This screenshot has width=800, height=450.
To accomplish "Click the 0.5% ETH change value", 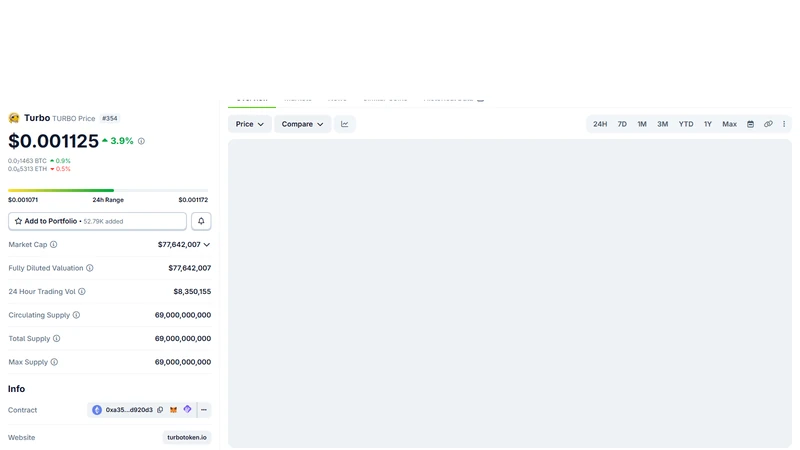I will tap(60, 169).
